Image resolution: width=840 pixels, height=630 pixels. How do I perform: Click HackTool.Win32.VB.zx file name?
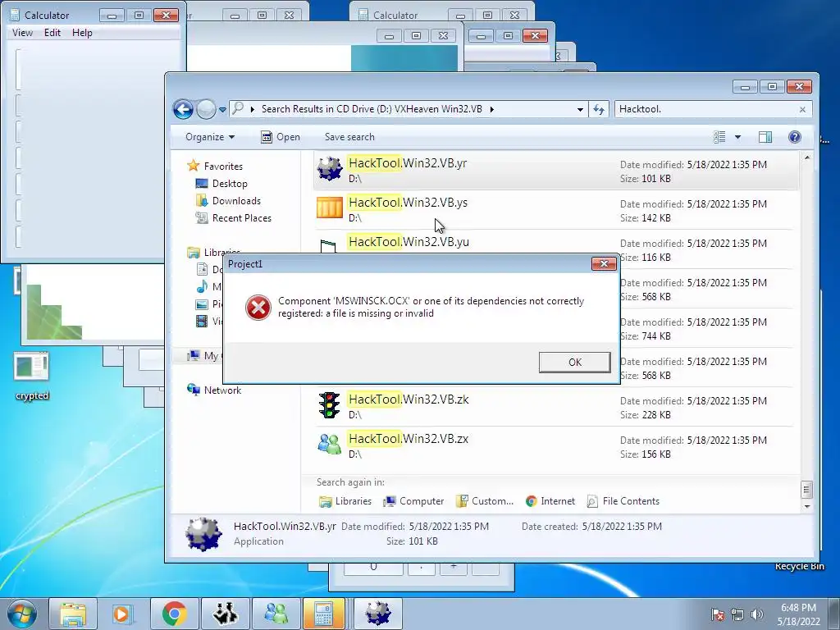pos(409,440)
